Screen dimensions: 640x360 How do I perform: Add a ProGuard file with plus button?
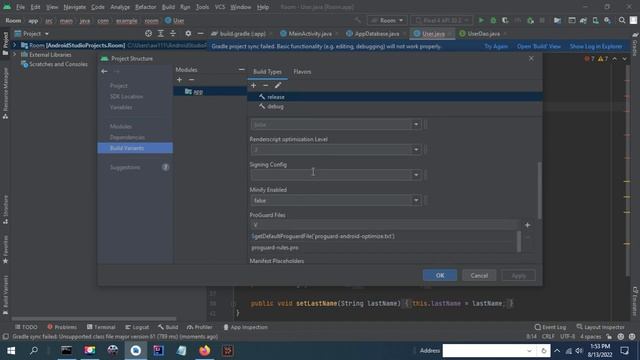tap(527, 225)
